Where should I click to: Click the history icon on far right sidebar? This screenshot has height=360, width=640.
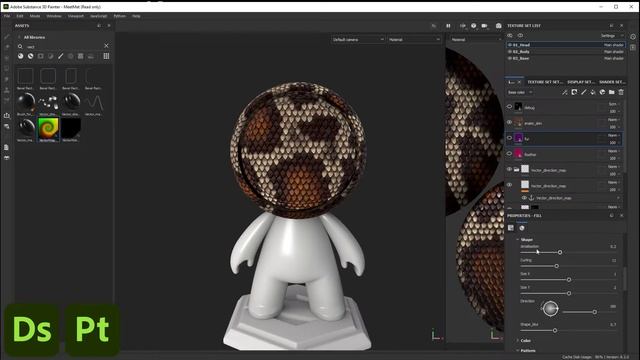click(633, 37)
